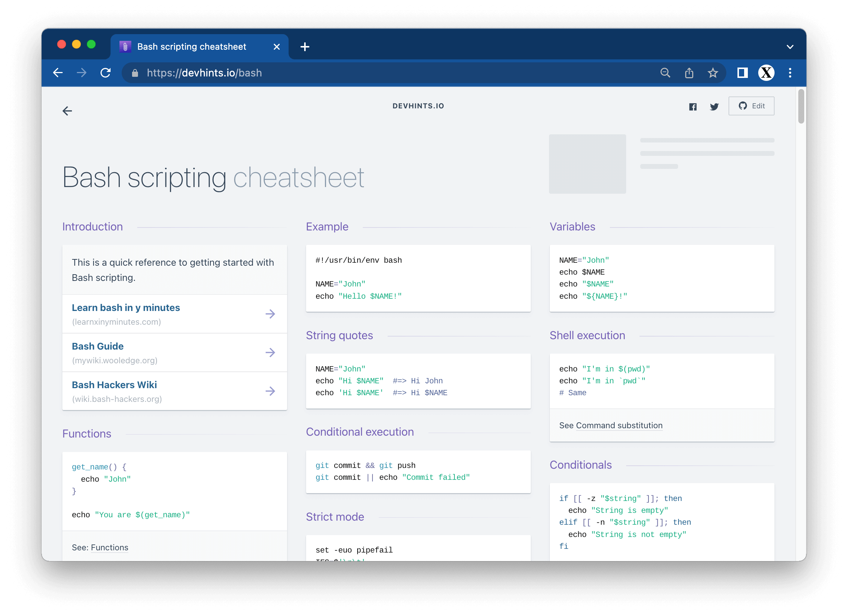Share the cheatsheet via Twitter icon
This screenshot has width=848, height=616.
tap(714, 107)
